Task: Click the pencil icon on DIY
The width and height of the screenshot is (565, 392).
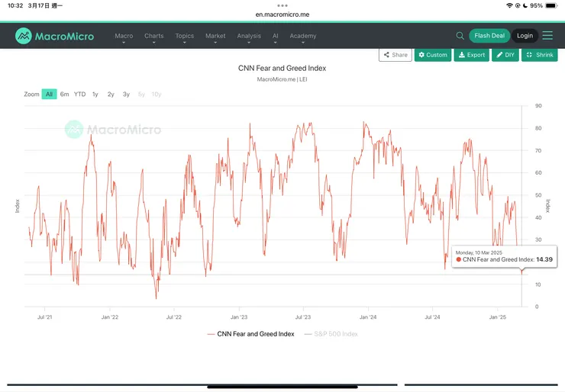Action: pyautogui.click(x=499, y=55)
